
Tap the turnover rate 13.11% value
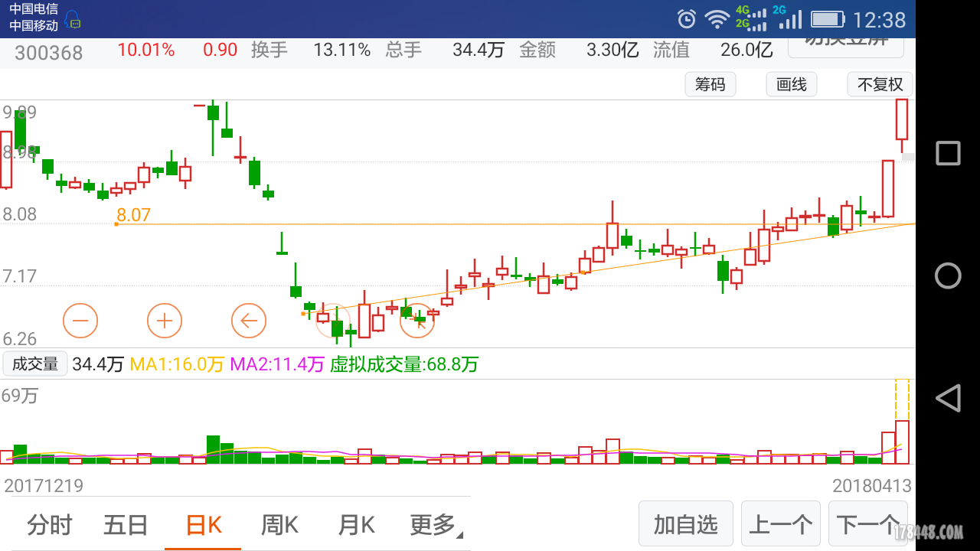tap(341, 51)
